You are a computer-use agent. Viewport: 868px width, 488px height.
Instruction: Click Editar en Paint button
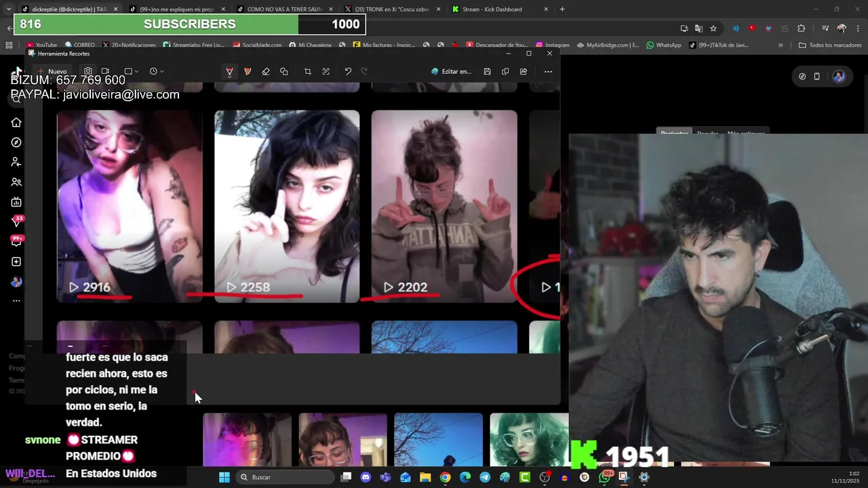451,71
